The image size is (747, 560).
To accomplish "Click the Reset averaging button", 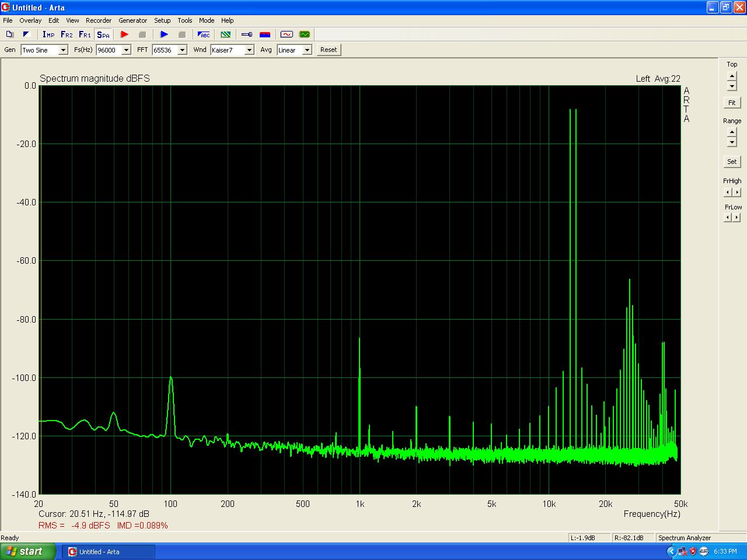I will 329,50.
